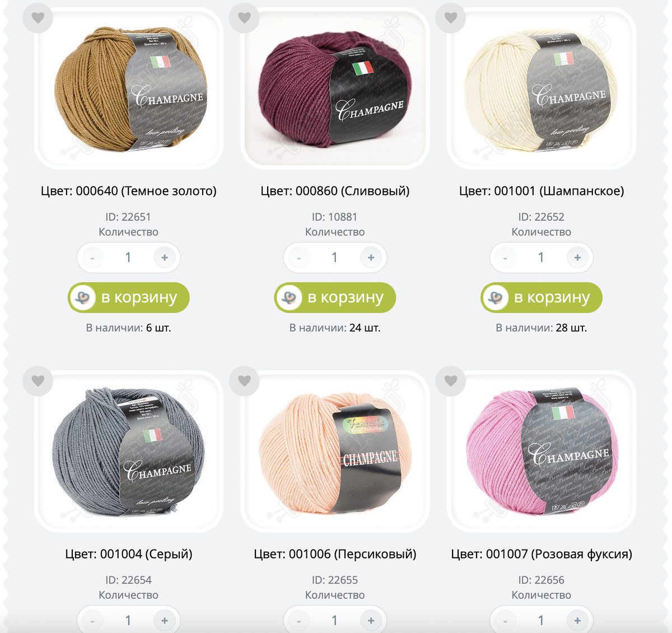672x633 pixels.
Task: Increase quantity for Персиковый yarn
Action: pyautogui.click(x=371, y=620)
